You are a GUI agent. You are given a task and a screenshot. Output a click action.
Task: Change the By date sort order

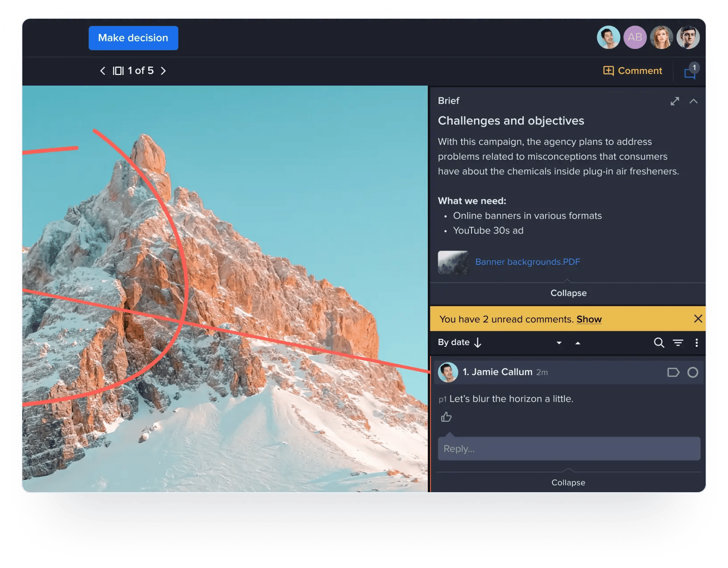[x=459, y=342]
